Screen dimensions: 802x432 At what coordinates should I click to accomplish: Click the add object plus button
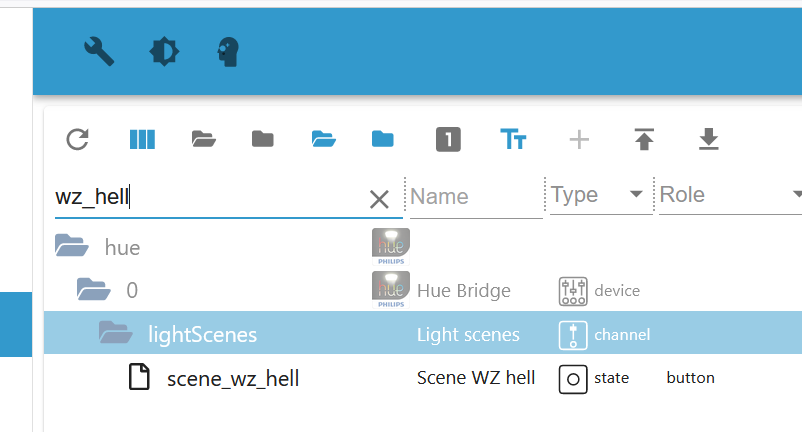(x=579, y=139)
